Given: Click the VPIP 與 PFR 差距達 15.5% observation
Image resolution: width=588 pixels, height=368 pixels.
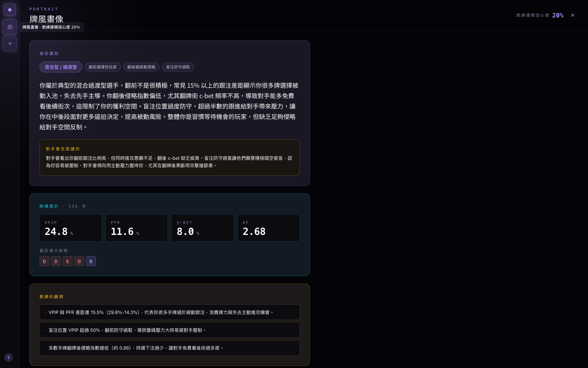Looking at the screenshot, I should pyautogui.click(x=170, y=312).
